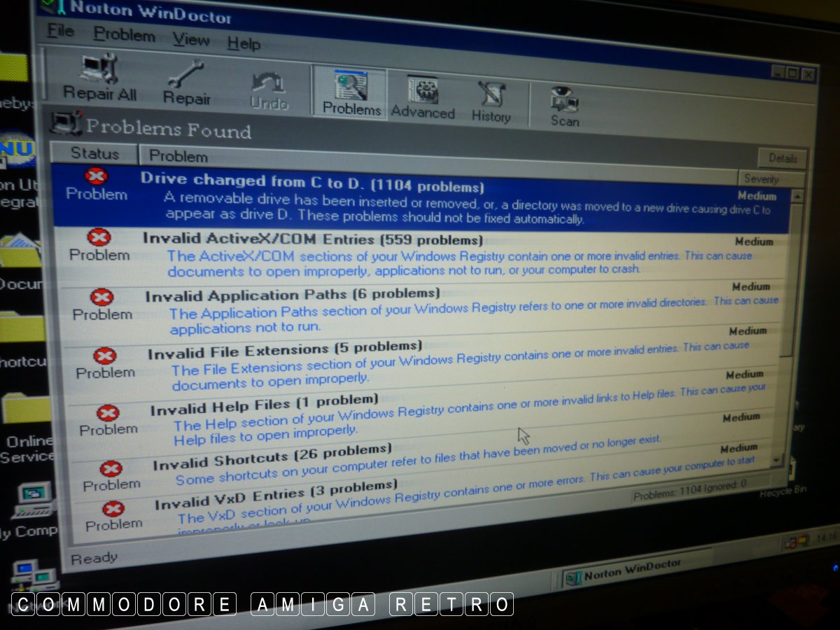Sort by the Status column header
The width and height of the screenshot is (840, 630).
click(x=94, y=154)
